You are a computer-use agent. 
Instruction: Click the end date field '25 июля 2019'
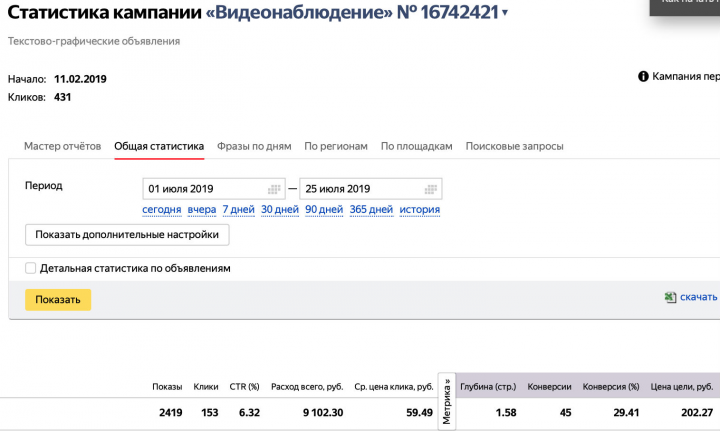pyautogui.click(x=371, y=189)
